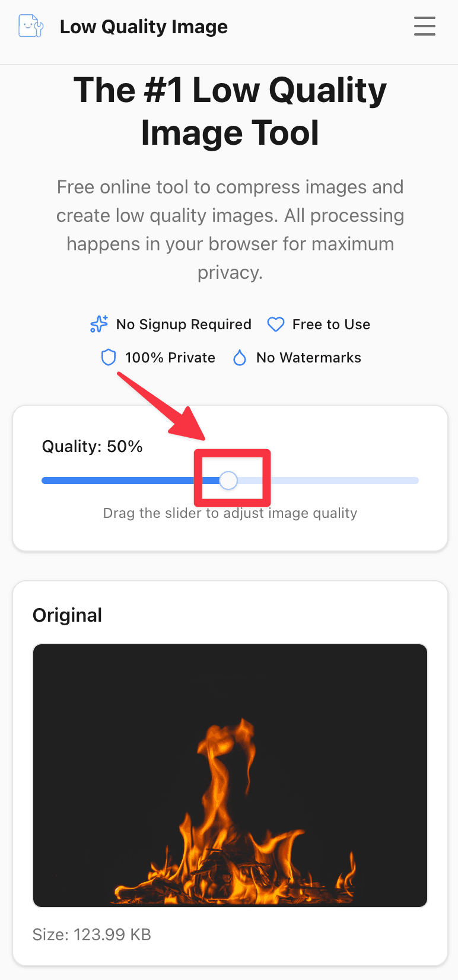
Task: Click the "Low Quality Image" site title
Action: [144, 27]
